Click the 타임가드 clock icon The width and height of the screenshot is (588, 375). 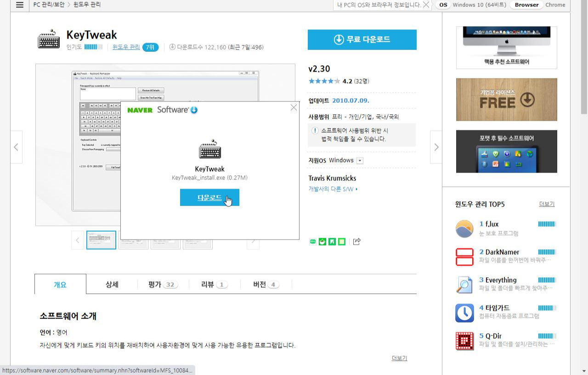pyautogui.click(x=464, y=313)
